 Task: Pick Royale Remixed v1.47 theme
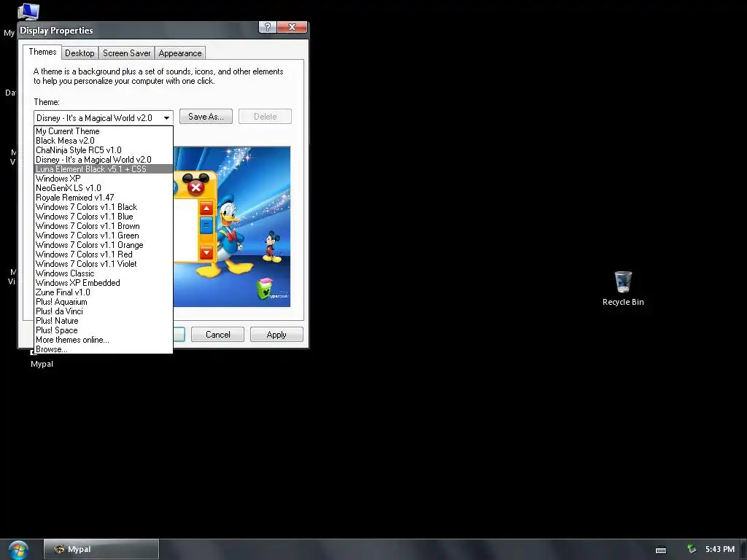[104, 198]
